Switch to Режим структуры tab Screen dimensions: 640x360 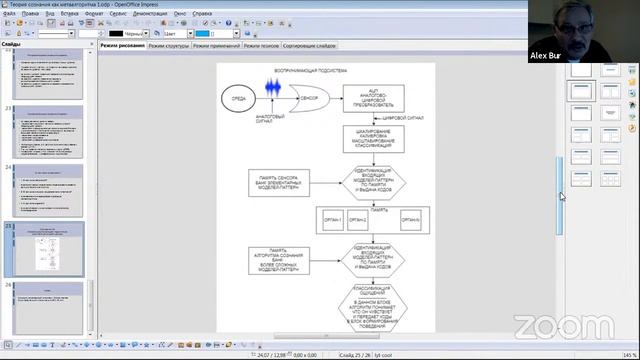[x=169, y=46]
